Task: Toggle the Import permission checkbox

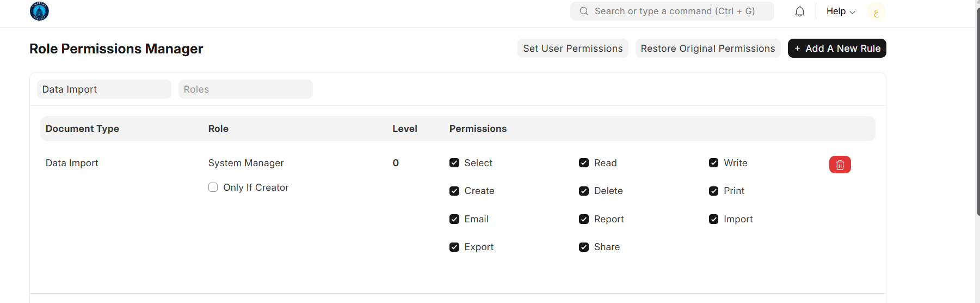Action: [713, 219]
